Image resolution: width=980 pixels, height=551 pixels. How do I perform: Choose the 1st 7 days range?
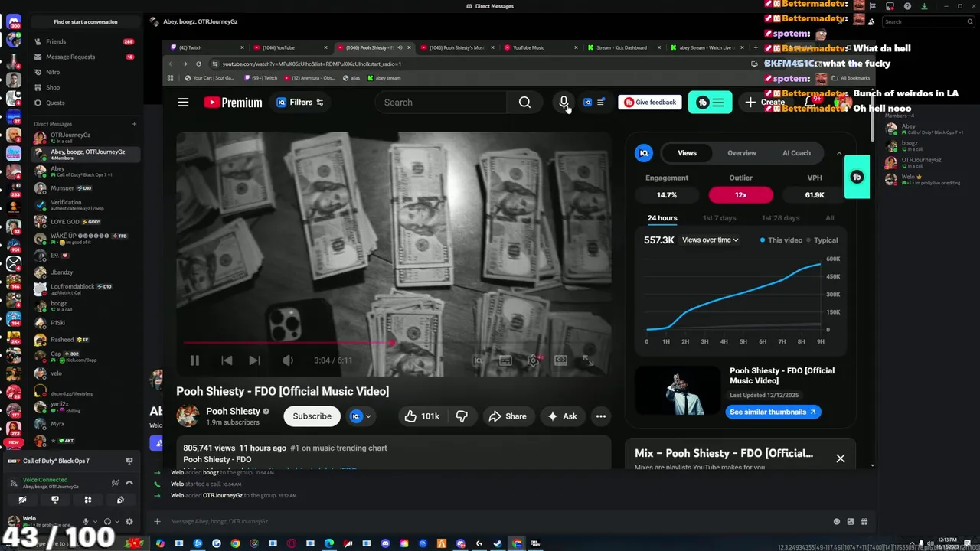coord(719,218)
